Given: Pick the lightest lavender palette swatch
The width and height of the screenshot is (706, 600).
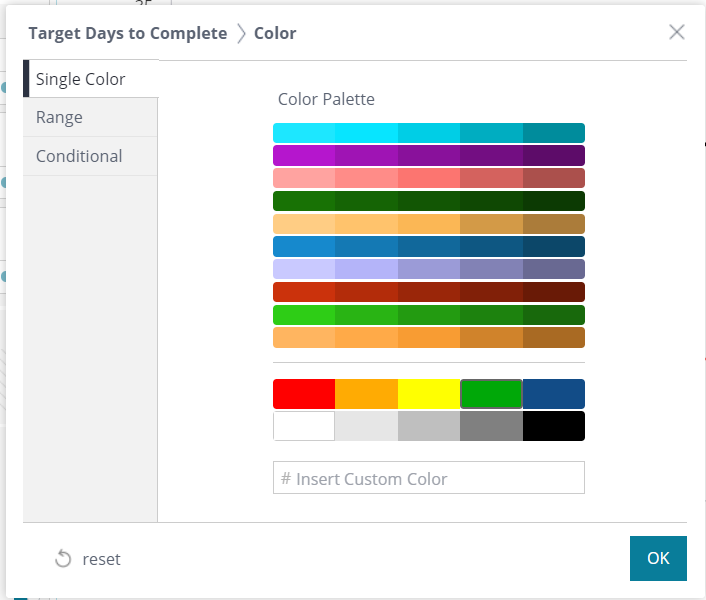Looking at the screenshot, I should 304,269.
